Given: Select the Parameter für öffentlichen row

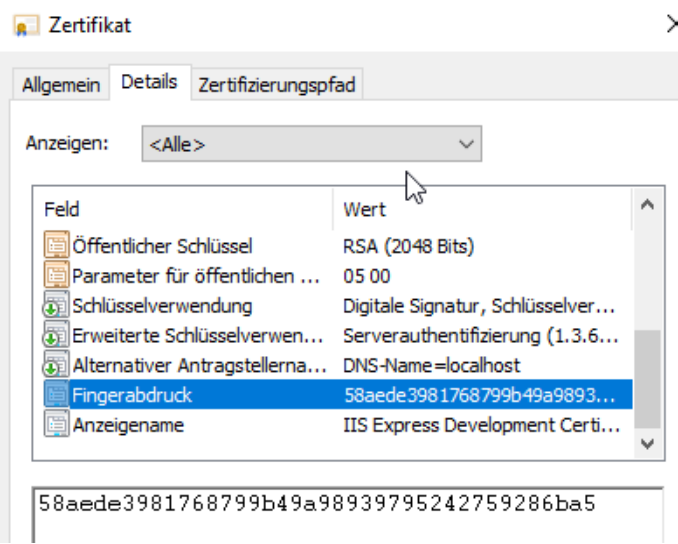Looking at the screenshot, I should (338, 275).
